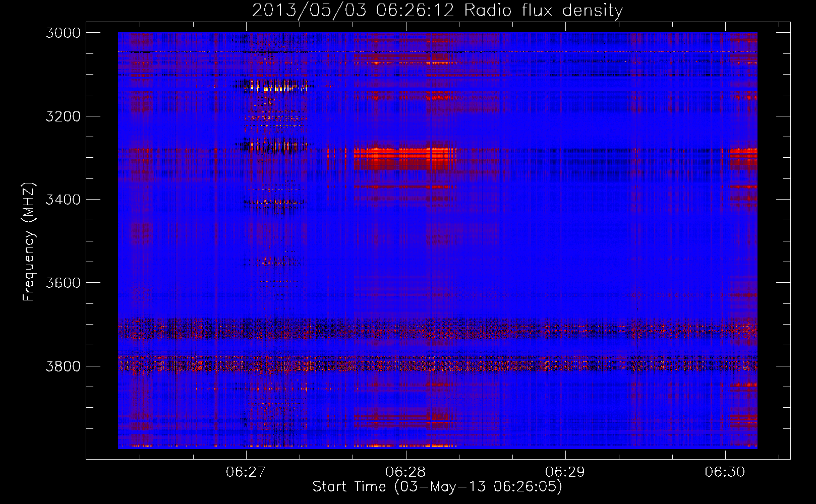Click the "Frequency (MHZ)" y-axis label
This screenshot has height=504, width=816.
[x=29, y=242]
